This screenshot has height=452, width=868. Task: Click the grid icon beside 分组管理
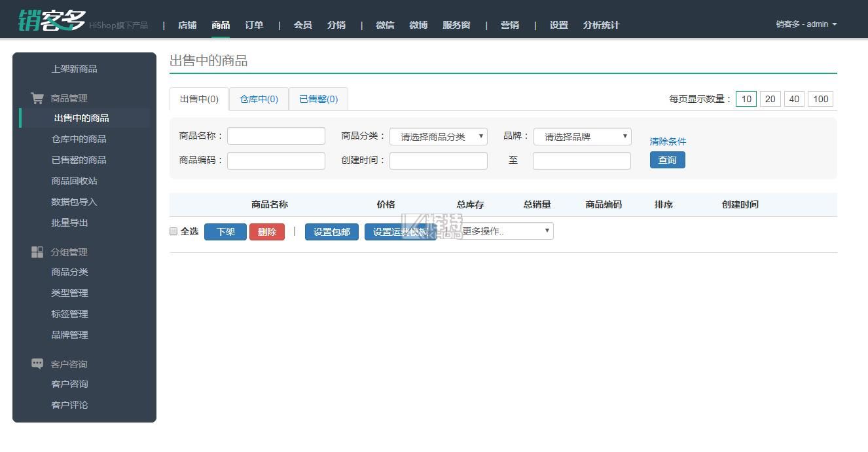point(37,252)
